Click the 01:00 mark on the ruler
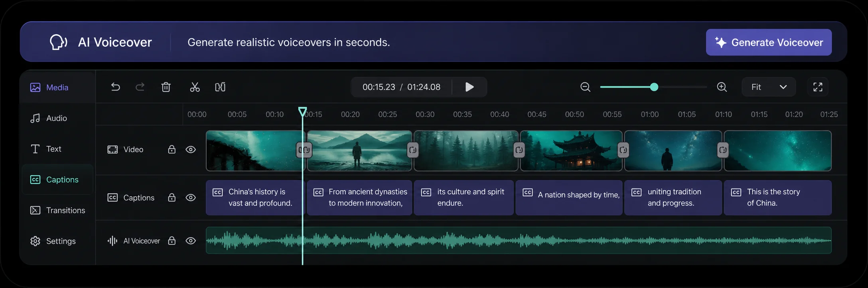 click(649, 114)
